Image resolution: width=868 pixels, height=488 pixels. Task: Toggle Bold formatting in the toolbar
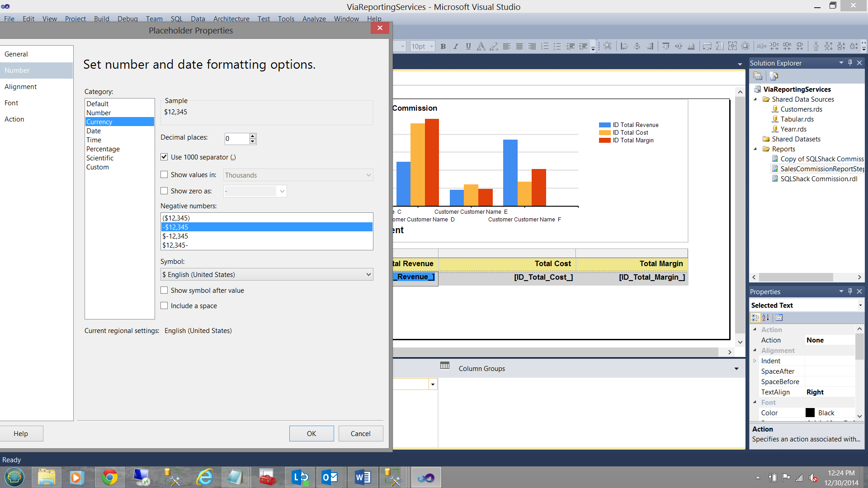click(x=443, y=46)
